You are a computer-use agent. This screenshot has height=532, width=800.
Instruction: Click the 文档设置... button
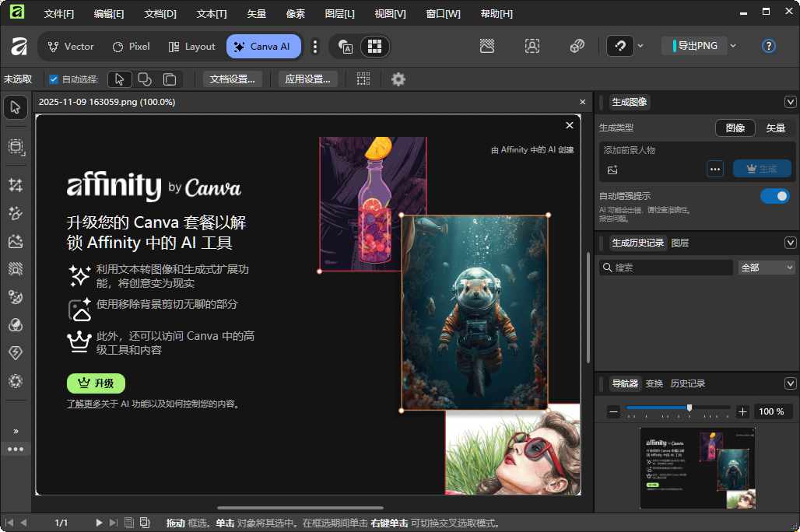pyautogui.click(x=233, y=79)
